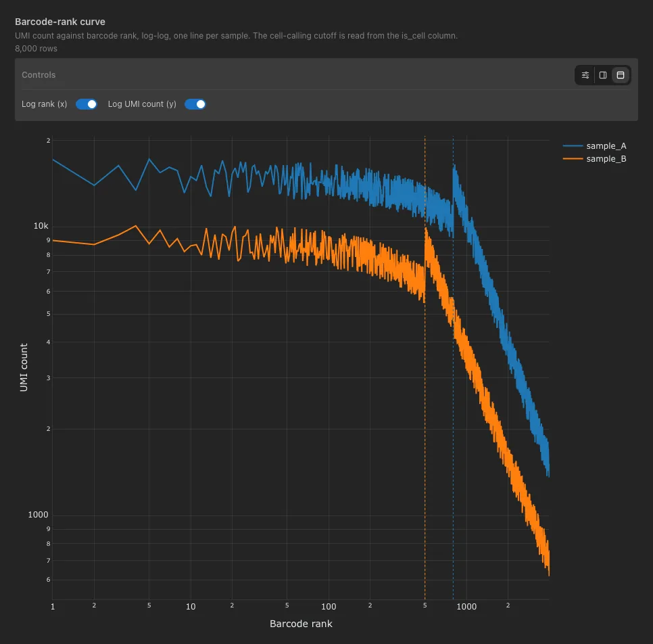The image size is (653, 644).
Task: Click the '10k' y-axis tick label
Action: 41,226
